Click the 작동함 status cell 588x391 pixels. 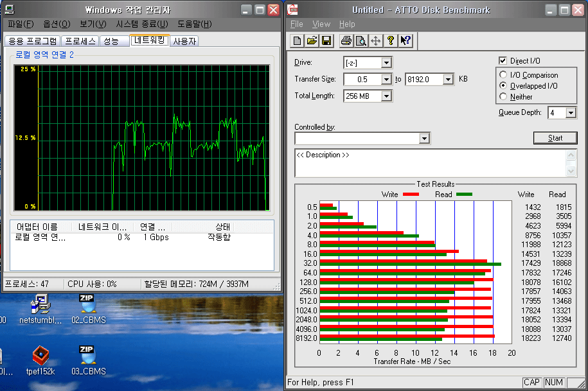[x=219, y=237]
